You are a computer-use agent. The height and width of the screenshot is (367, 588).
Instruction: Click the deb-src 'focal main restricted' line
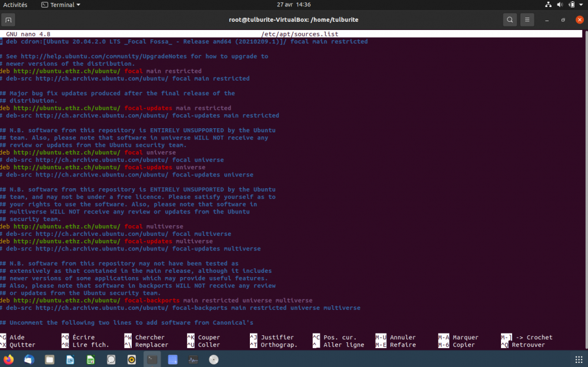coord(125,78)
